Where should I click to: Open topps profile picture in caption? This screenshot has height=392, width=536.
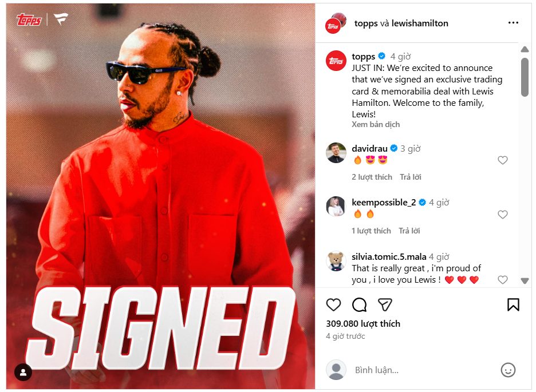(336, 61)
